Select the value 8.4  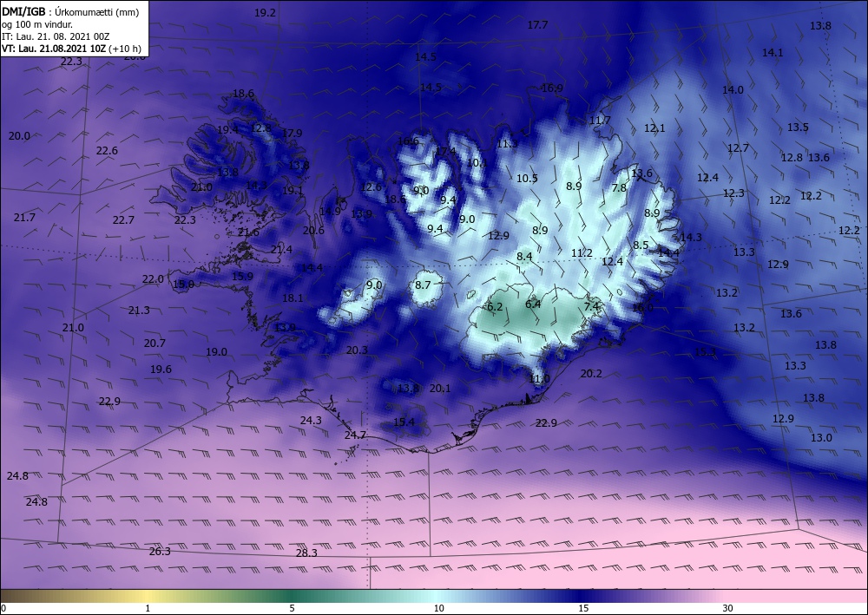click(x=525, y=256)
